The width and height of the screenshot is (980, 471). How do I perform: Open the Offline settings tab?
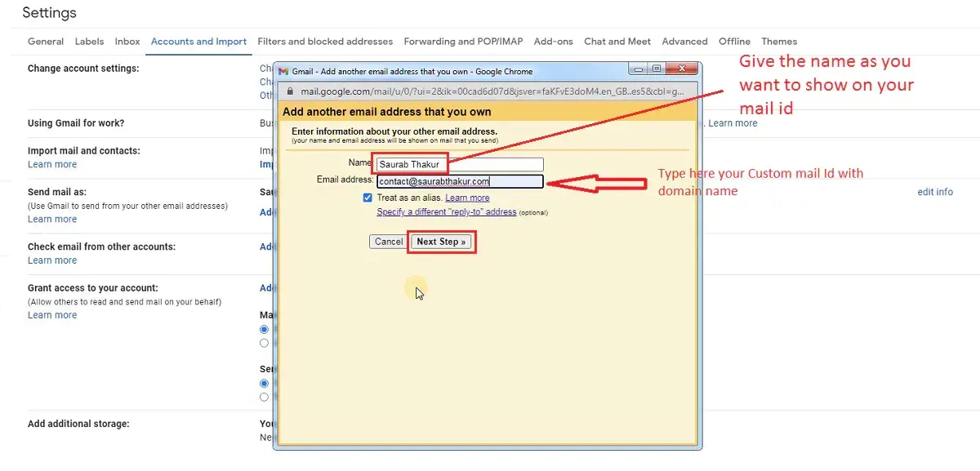[x=734, y=42]
